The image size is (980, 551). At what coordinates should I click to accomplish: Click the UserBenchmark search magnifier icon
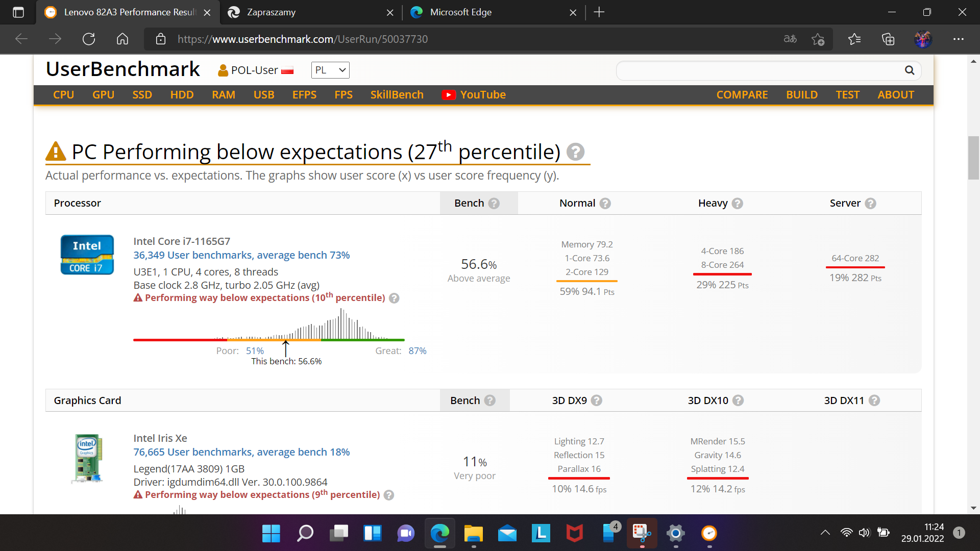(910, 70)
